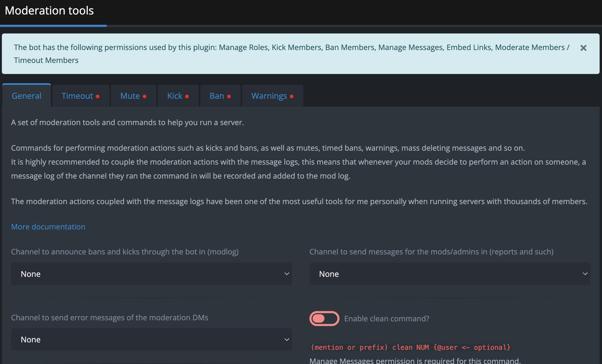The height and width of the screenshot is (364, 602).
Task: Click the red status dot beside Mute
Action: (145, 96)
